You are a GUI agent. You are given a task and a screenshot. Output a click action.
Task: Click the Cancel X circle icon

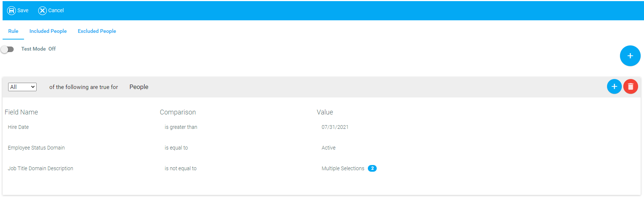click(x=43, y=10)
